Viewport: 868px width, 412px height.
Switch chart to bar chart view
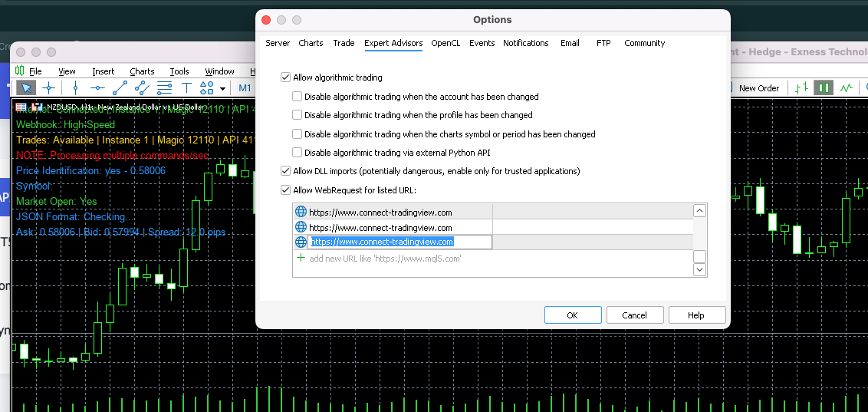tap(801, 88)
